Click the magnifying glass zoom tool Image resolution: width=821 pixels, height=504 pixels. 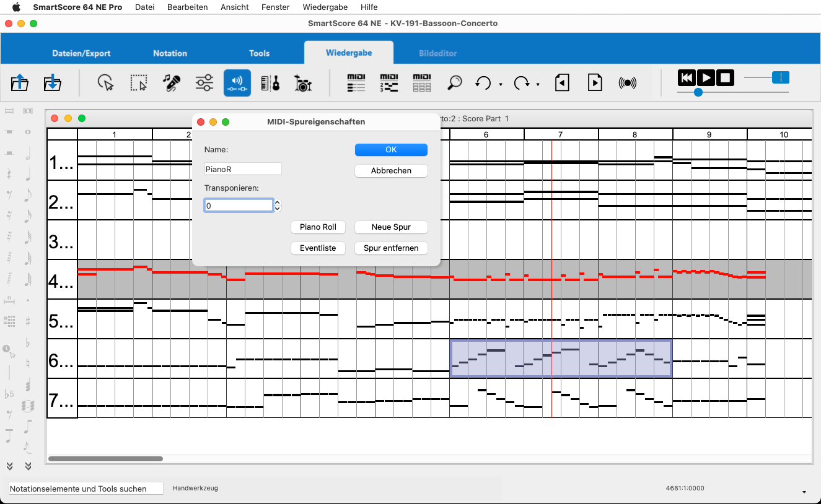tap(455, 83)
